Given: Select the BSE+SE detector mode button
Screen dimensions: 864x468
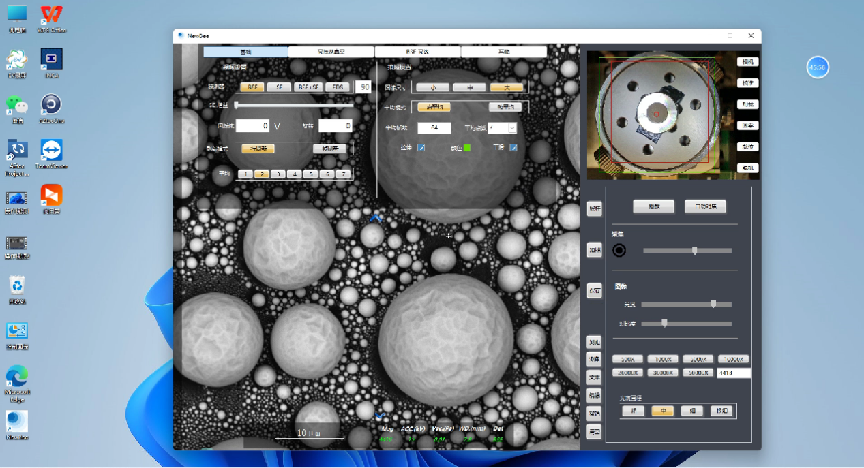Looking at the screenshot, I should [x=308, y=87].
